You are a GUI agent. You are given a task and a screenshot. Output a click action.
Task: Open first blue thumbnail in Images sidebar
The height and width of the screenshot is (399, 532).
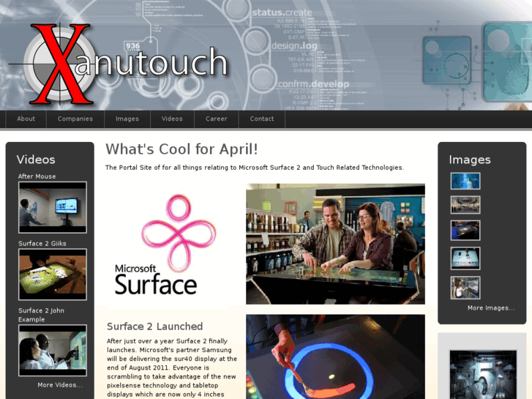point(465,181)
